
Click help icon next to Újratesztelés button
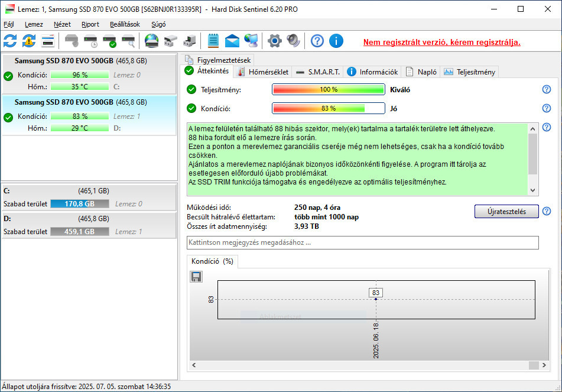click(x=547, y=211)
